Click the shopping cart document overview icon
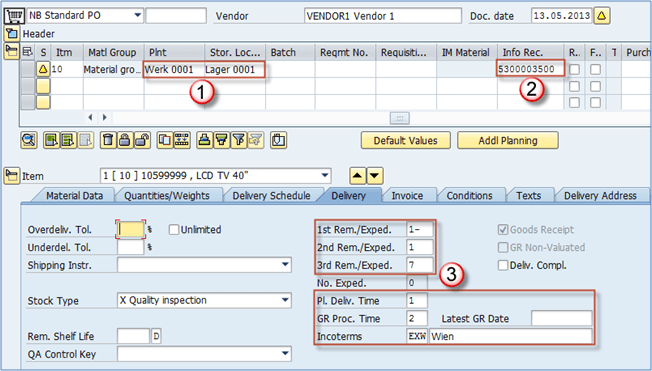The image size is (652, 371). (15, 16)
